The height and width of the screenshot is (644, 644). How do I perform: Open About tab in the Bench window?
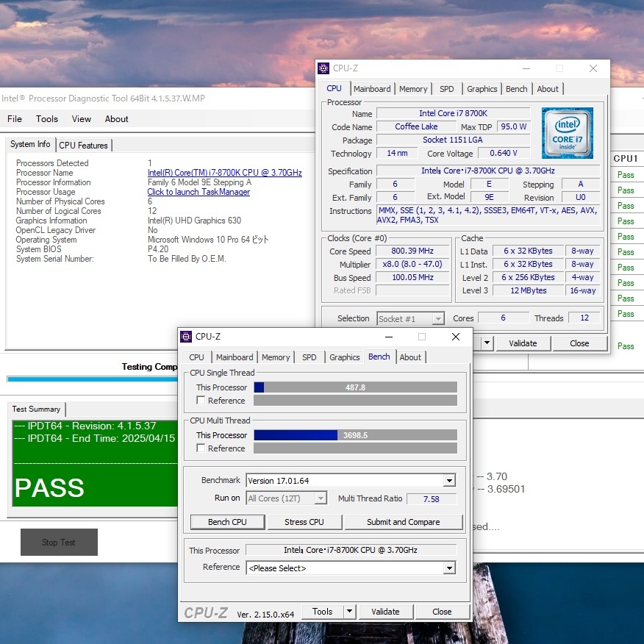(410, 357)
